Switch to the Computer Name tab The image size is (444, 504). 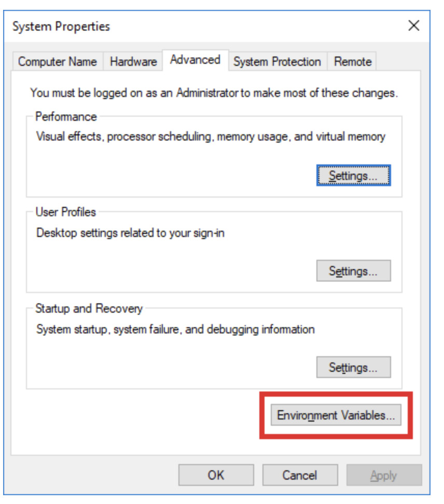tap(58, 61)
